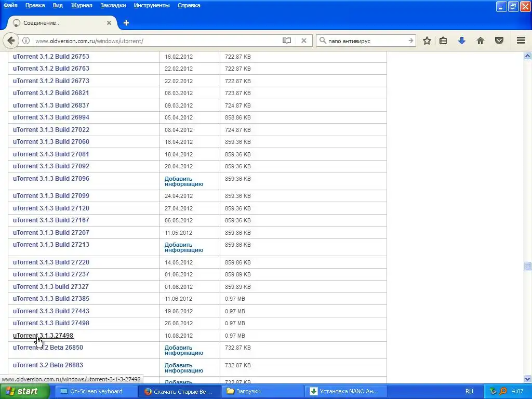Open uTorrent 3.1.3 Build 27096 link
The width and height of the screenshot is (532, 399).
click(x=51, y=179)
